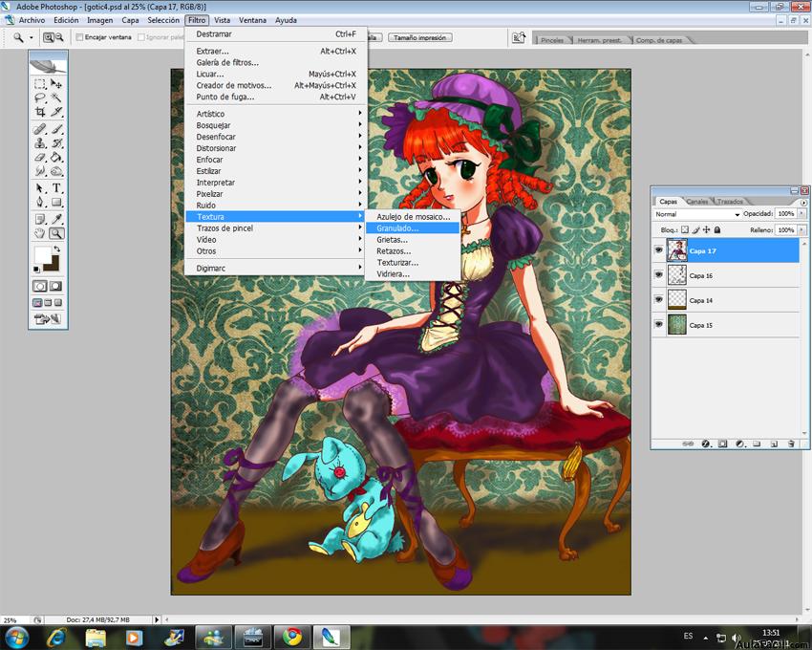Expand the Distorsionar filter submenu
The image size is (812, 650).
276,148
